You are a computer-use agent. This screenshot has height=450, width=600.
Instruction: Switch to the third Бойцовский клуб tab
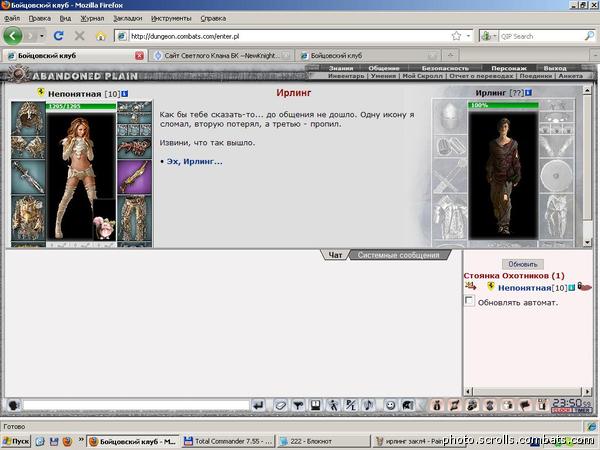(367, 55)
